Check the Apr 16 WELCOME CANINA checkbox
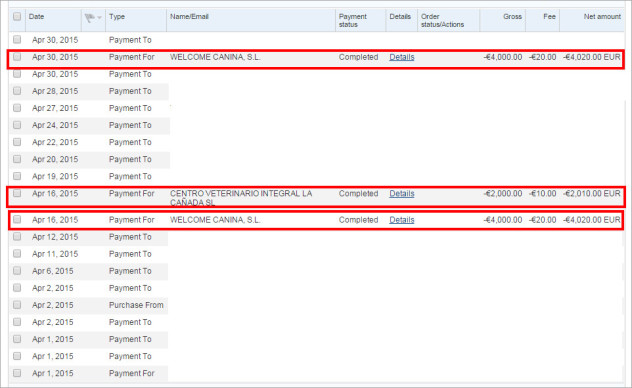The height and width of the screenshot is (388, 632). coord(17,219)
